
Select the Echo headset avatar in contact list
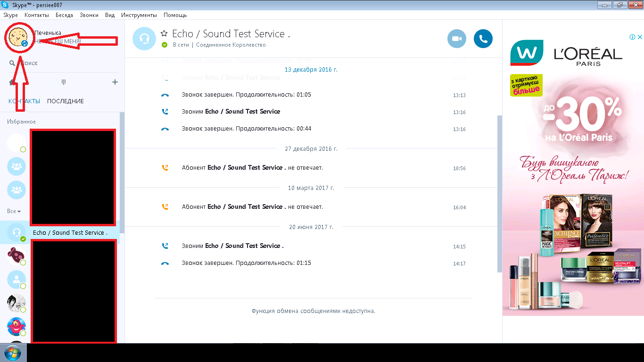point(17,232)
